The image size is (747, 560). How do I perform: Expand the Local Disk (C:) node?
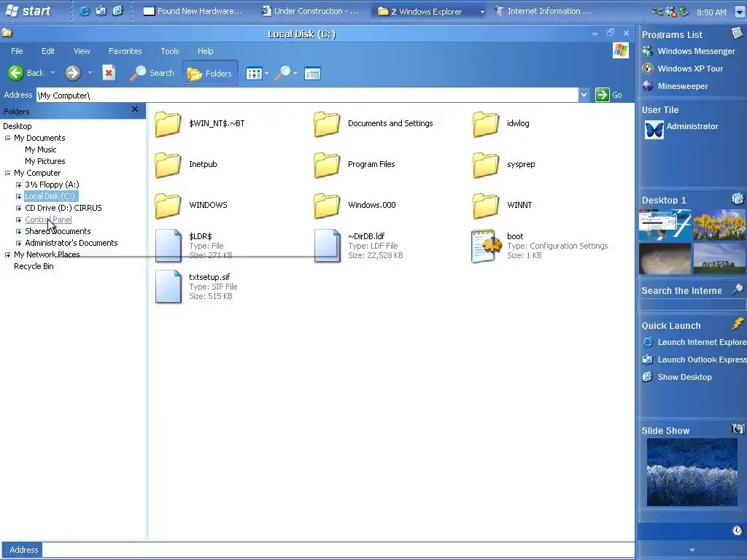tap(18, 197)
